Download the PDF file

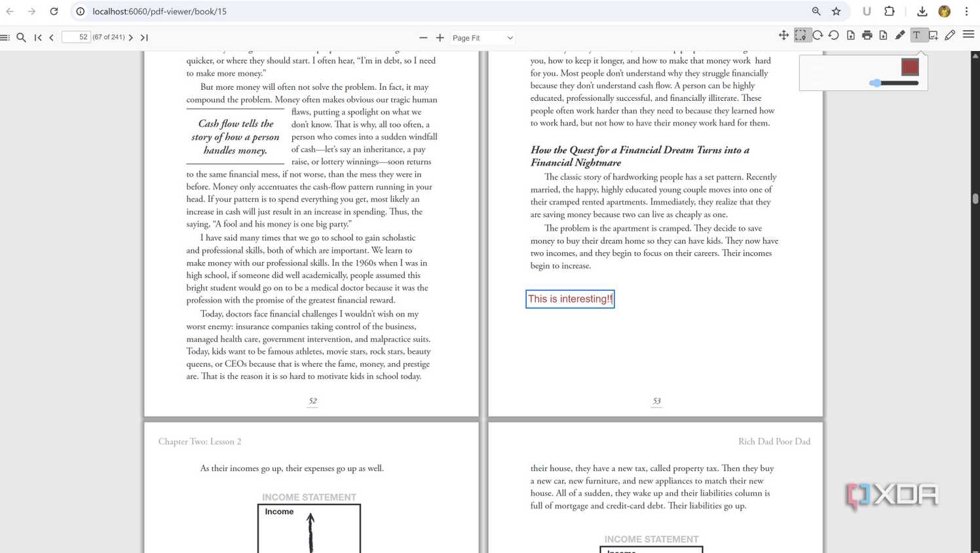pyautogui.click(x=883, y=35)
